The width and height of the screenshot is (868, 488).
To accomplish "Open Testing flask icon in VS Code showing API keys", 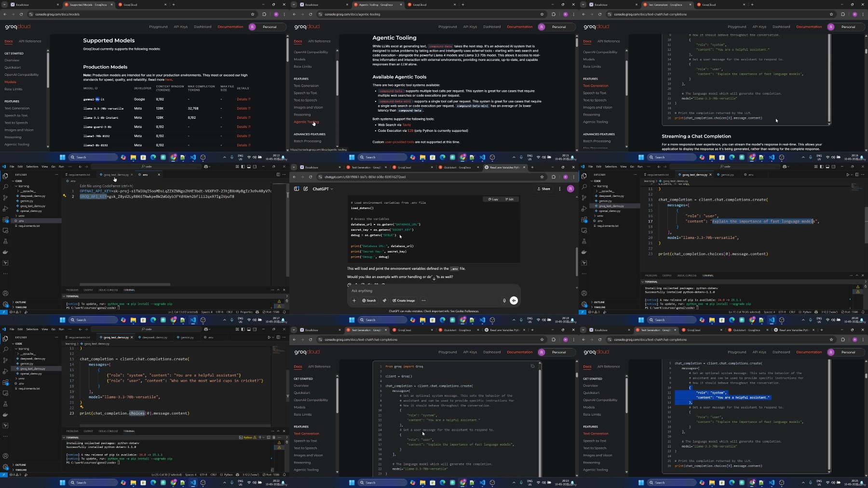I will [5, 241].
